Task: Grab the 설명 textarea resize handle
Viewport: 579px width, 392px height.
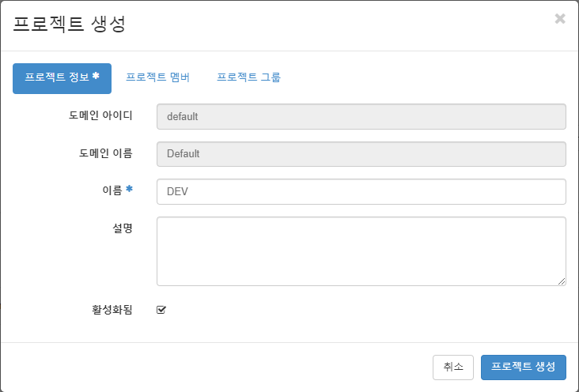Action: [562, 281]
